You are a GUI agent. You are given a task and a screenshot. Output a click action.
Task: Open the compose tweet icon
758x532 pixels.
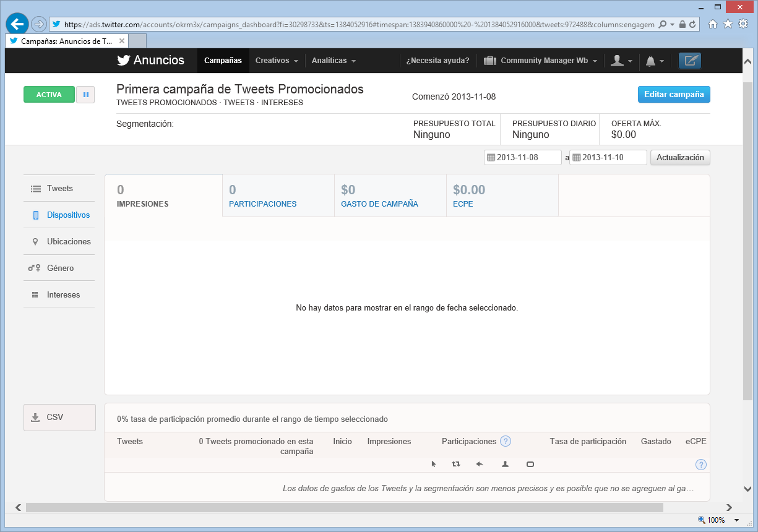690,61
